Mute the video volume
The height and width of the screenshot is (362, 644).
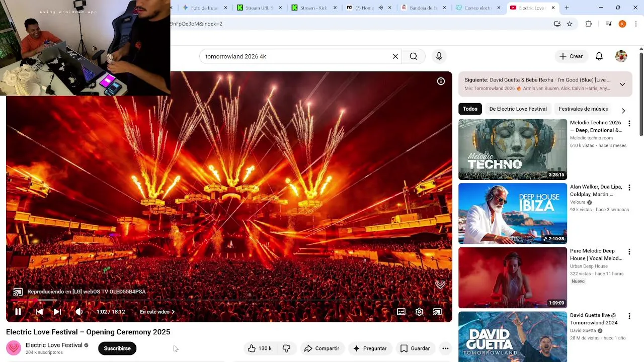pyautogui.click(x=79, y=312)
